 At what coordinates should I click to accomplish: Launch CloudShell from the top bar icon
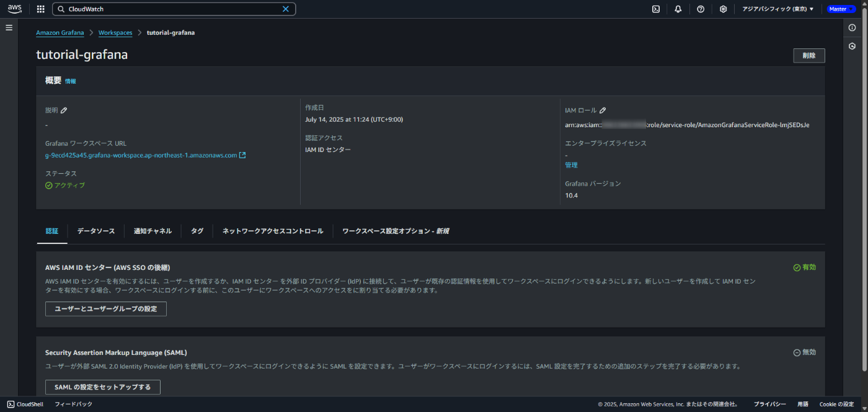[655, 9]
